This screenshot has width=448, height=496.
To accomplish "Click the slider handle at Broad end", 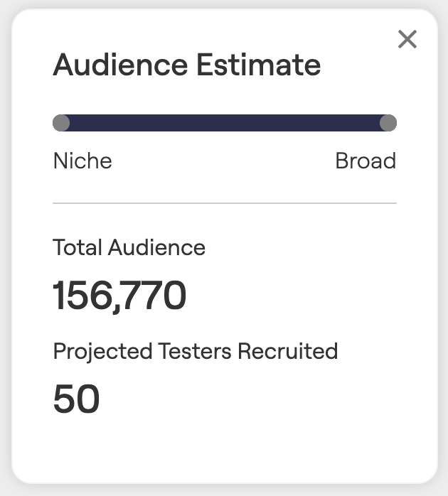I will tap(388, 123).
